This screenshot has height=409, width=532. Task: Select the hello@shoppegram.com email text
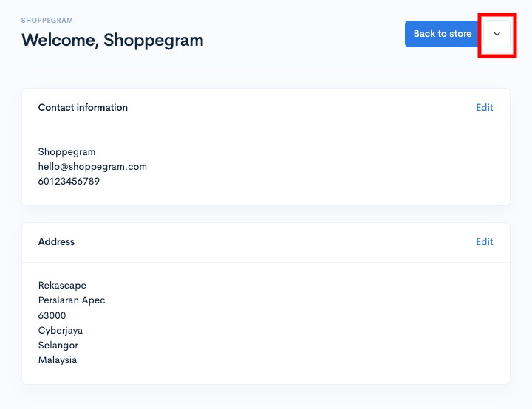point(92,167)
